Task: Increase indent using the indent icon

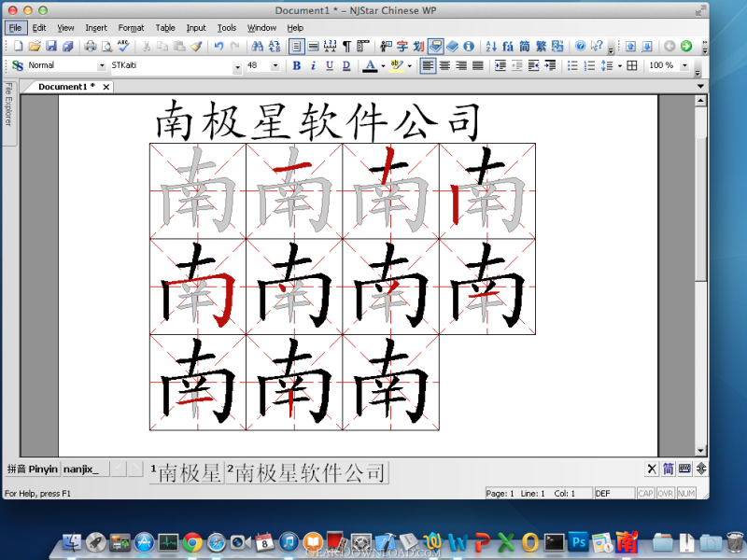Action: click(x=500, y=65)
